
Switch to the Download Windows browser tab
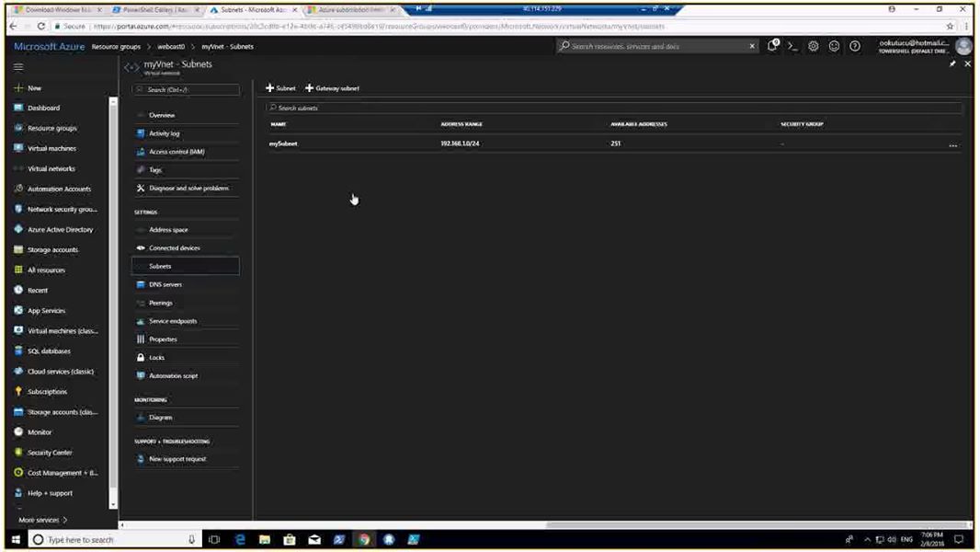point(58,10)
